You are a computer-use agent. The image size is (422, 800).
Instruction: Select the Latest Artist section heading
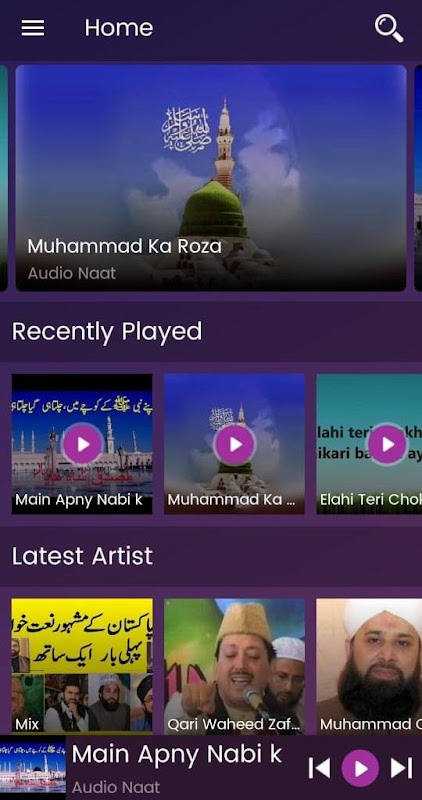[x=82, y=556]
